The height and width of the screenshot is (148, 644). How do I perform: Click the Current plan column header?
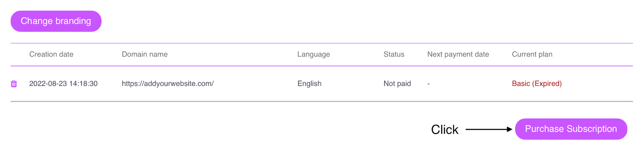(x=532, y=54)
